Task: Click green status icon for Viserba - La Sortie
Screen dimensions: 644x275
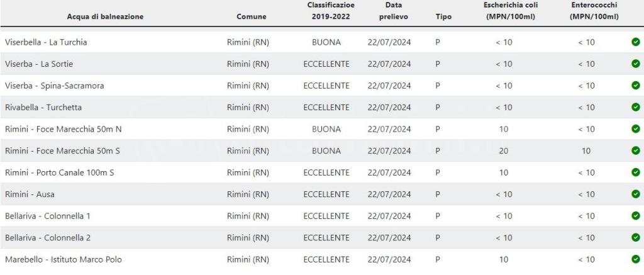Action: pyautogui.click(x=635, y=64)
